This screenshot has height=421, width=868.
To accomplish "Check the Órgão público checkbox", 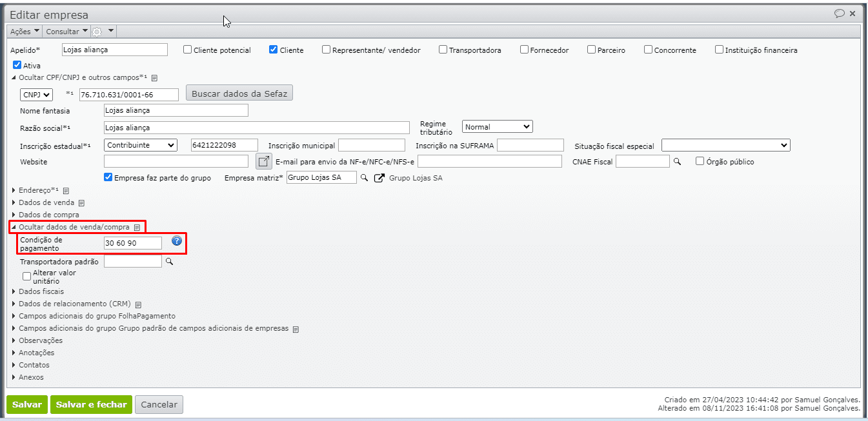I will click(x=700, y=162).
